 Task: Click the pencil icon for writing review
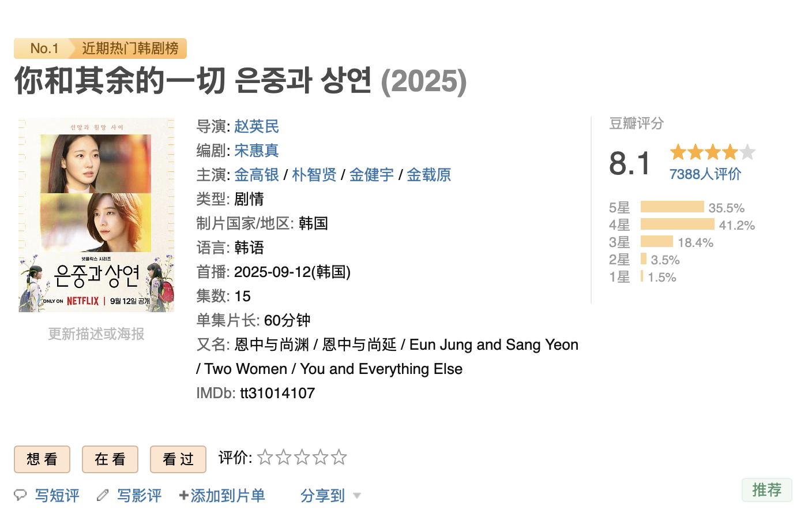(x=103, y=495)
